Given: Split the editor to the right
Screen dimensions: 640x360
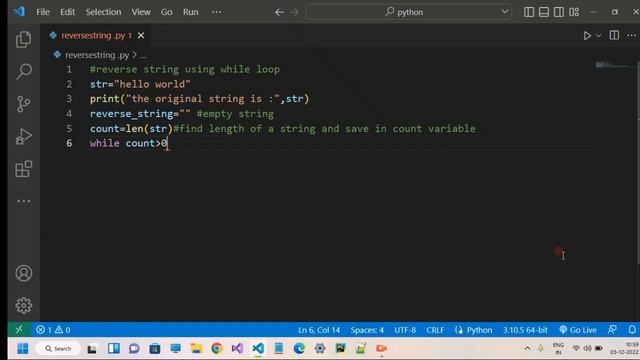Looking at the screenshot, I should [614, 36].
